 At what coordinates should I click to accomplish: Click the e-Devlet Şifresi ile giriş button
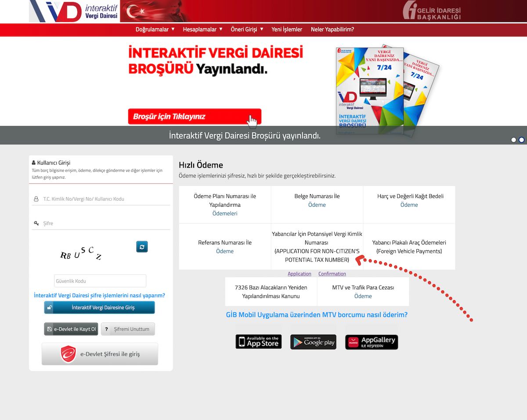(100, 354)
